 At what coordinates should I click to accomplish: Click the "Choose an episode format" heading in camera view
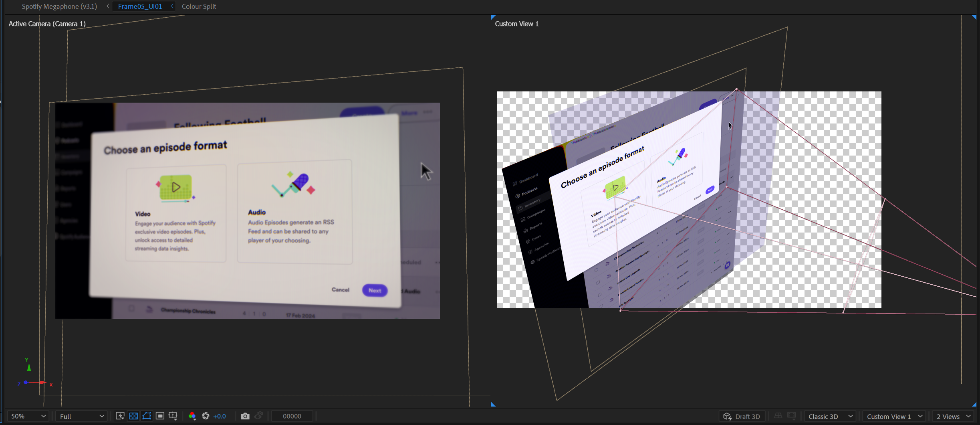pos(165,148)
